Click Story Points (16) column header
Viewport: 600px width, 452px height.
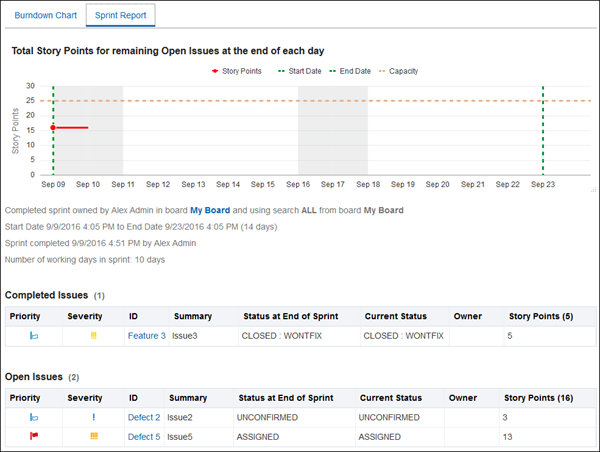tap(537, 397)
